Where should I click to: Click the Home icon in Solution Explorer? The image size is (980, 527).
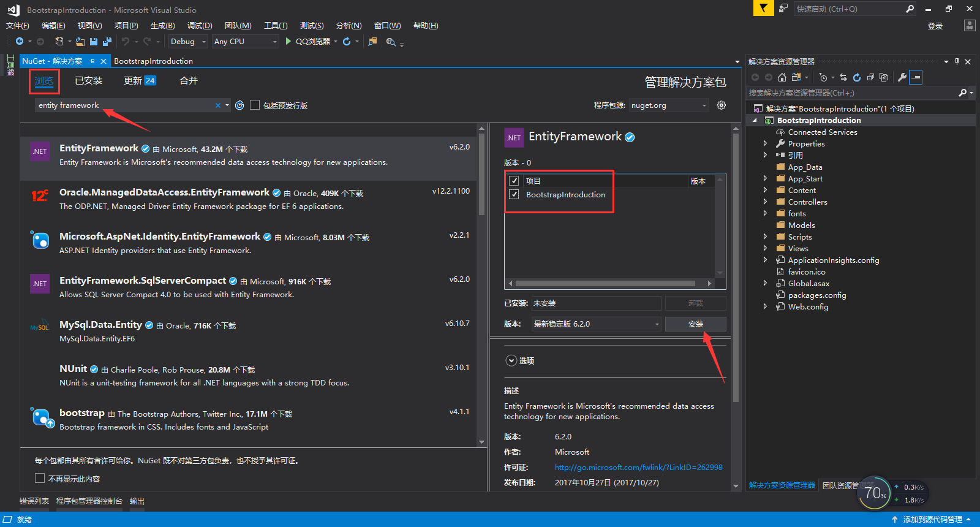[x=782, y=77]
